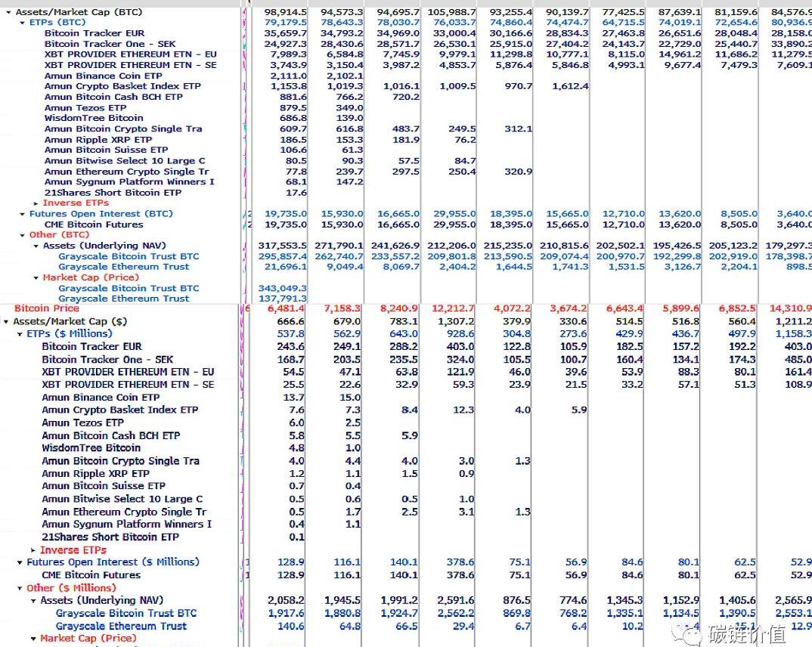Select the WisdomTree Bitcoin row showing 686.8
812x647 pixels.
[x=93, y=118]
